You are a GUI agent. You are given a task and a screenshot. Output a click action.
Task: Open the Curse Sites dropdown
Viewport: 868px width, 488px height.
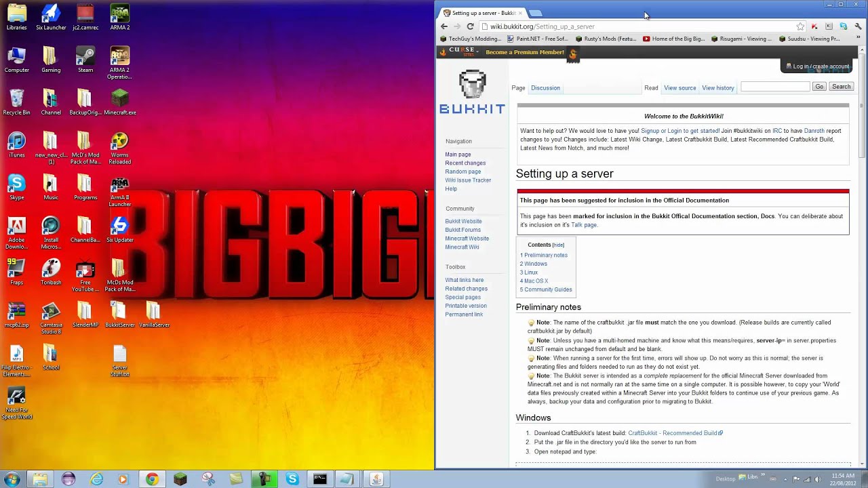(x=460, y=52)
